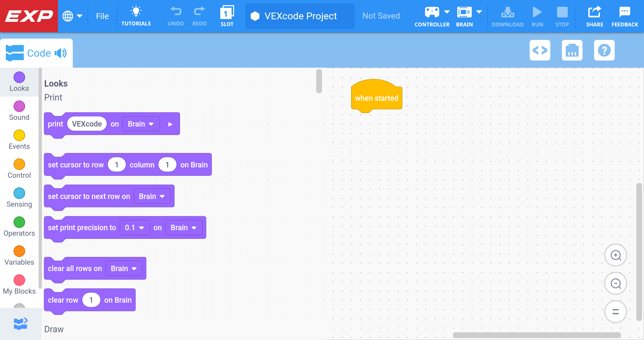Stop the running program
This screenshot has width=644, height=340.
click(562, 15)
